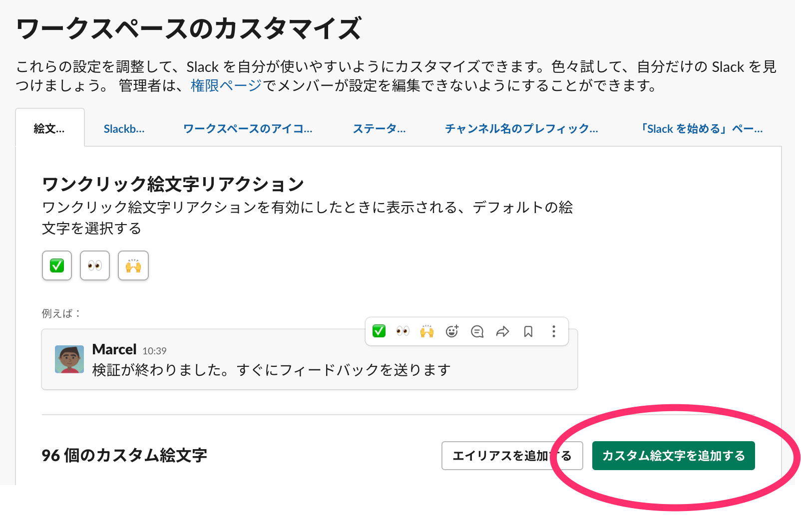Viewport: 801px width, 532px height.
Task: Click the green checkmark quick reaction icon
Action: click(x=378, y=331)
